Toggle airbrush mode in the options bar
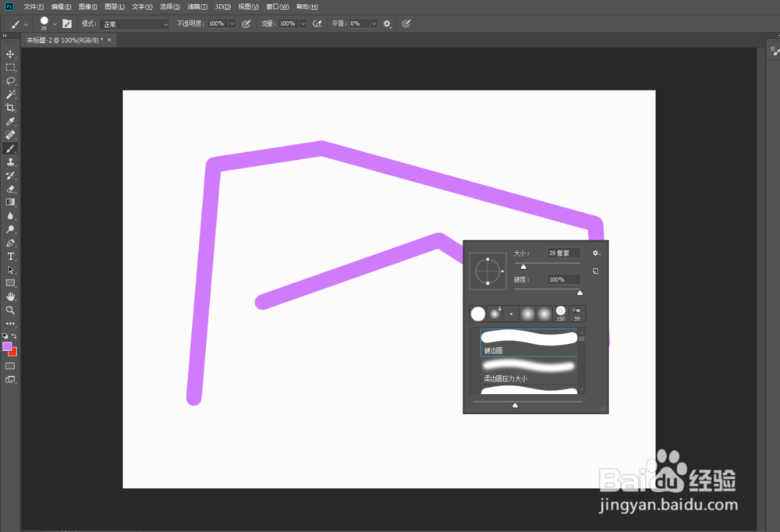The image size is (780, 532). point(317,23)
